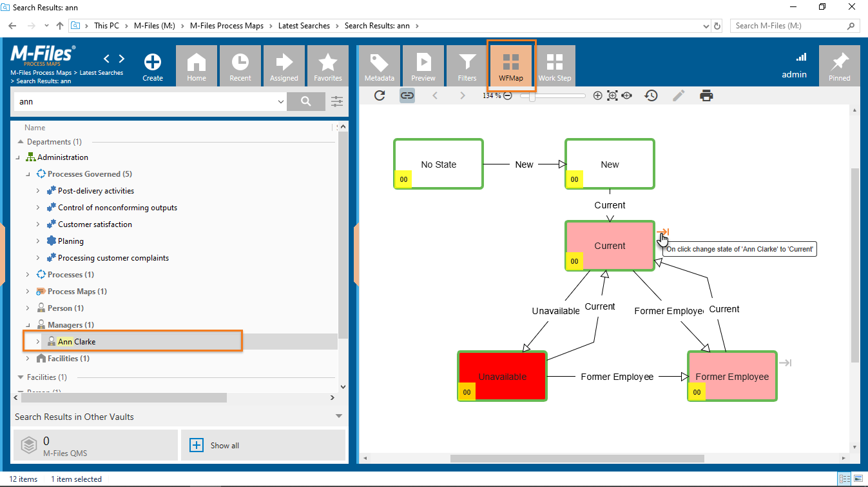Click the No State workflow box
This screenshot has width=868, height=487.
[x=438, y=164]
